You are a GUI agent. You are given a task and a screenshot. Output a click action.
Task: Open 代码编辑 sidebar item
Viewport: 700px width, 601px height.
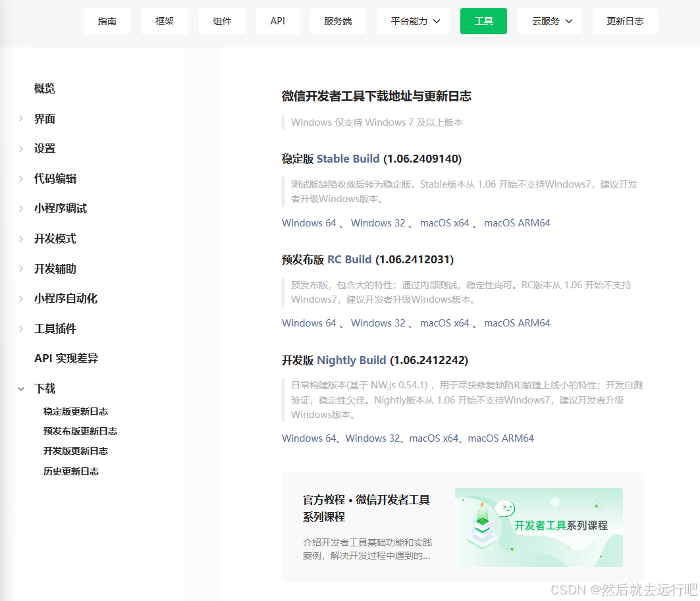(55, 179)
